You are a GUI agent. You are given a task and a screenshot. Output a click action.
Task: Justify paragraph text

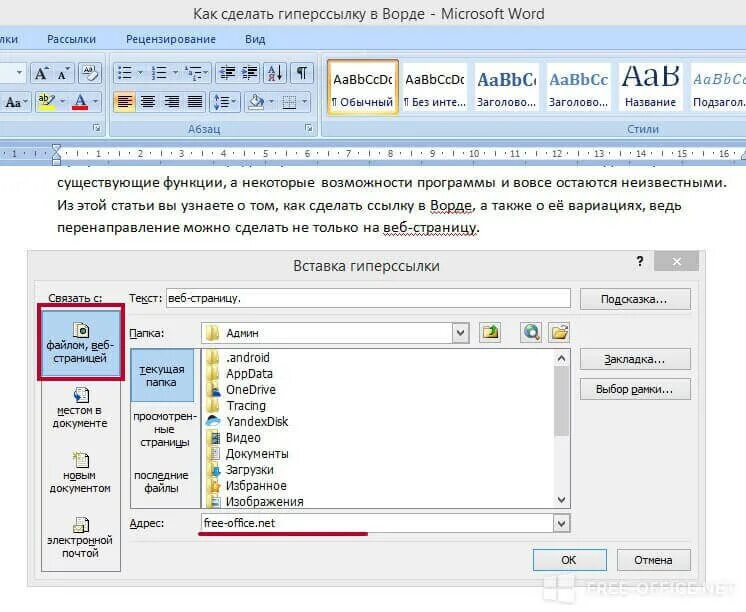(195, 101)
